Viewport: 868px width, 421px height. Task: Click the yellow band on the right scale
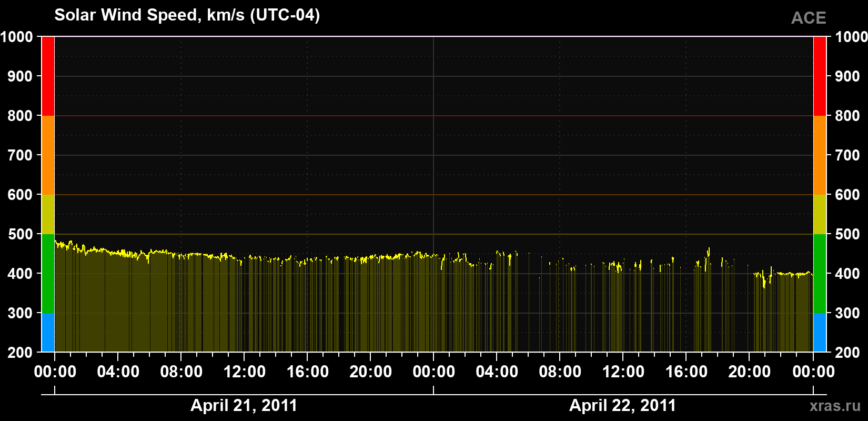click(820, 214)
